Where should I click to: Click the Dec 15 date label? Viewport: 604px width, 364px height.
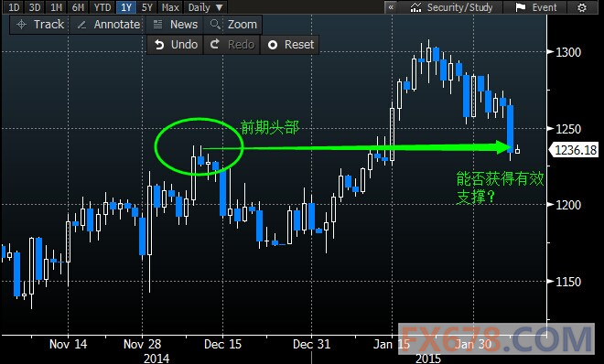(222, 344)
